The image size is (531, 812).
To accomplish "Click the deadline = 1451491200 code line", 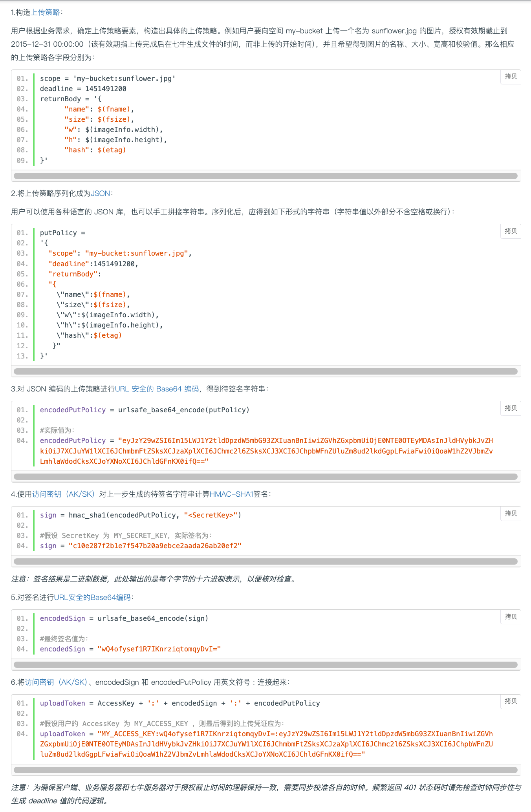I will point(83,89).
